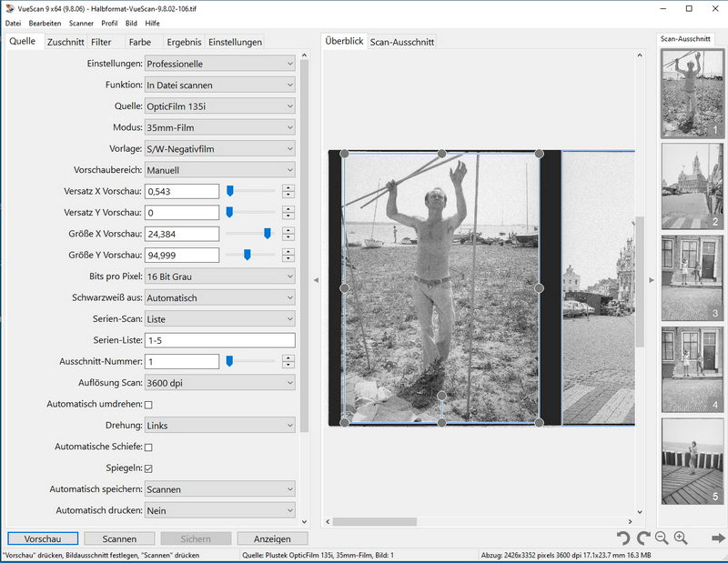The width and height of the screenshot is (728, 563).
Task: Click the zoom out magnifier icon
Action: (x=662, y=538)
